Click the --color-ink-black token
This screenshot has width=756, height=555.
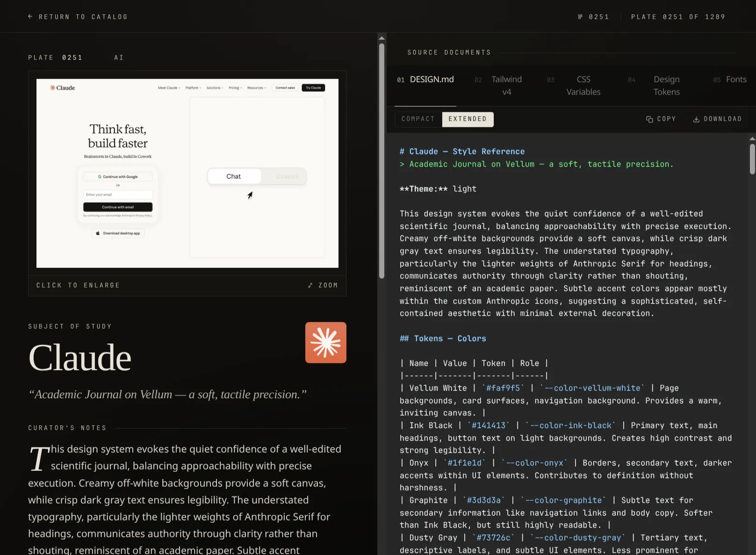570,425
